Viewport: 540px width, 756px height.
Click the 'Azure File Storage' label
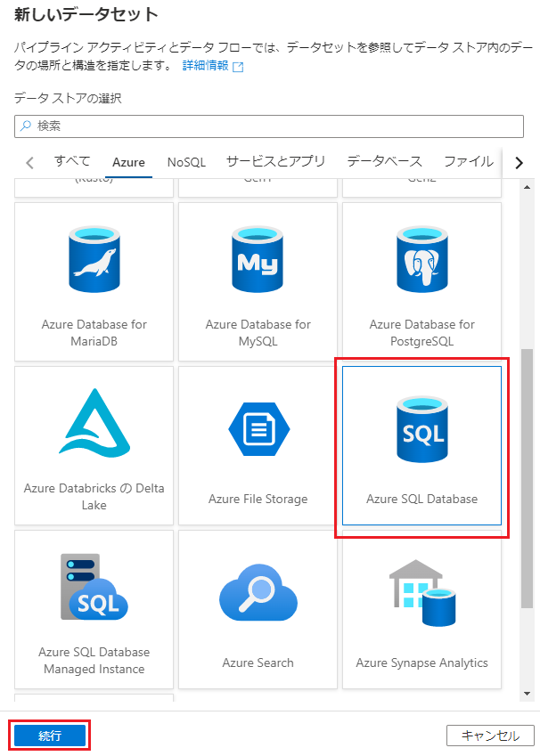258,499
